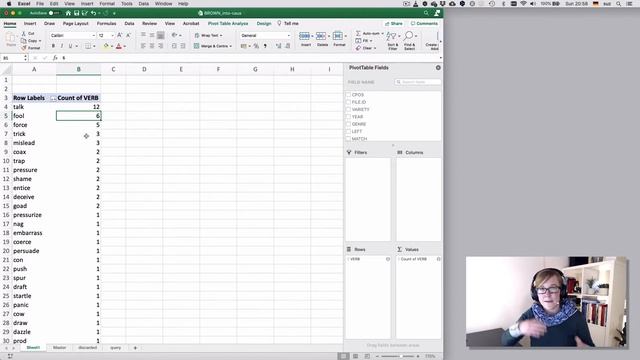Click the Find & Select magnifier
This screenshot has width=640, height=360.
(x=409, y=36)
